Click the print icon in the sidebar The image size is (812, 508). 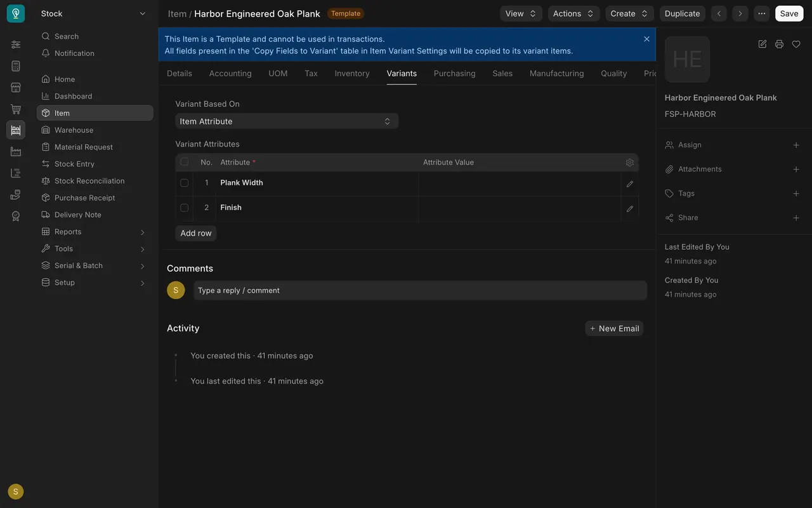(779, 44)
